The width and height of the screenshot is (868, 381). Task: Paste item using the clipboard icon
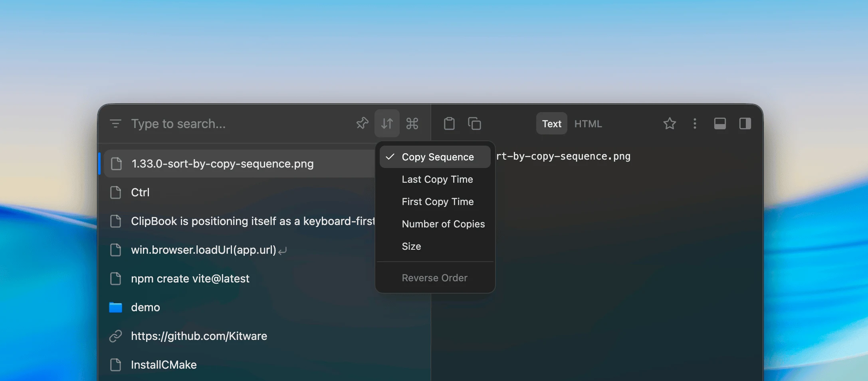pyautogui.click(x=449, y=123)
